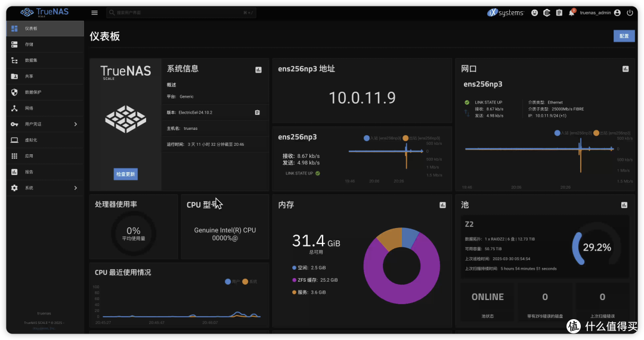Click the 29.2% pool usage gauge
This screenshot has width=644, height=340.
click(x=596, y=247)
